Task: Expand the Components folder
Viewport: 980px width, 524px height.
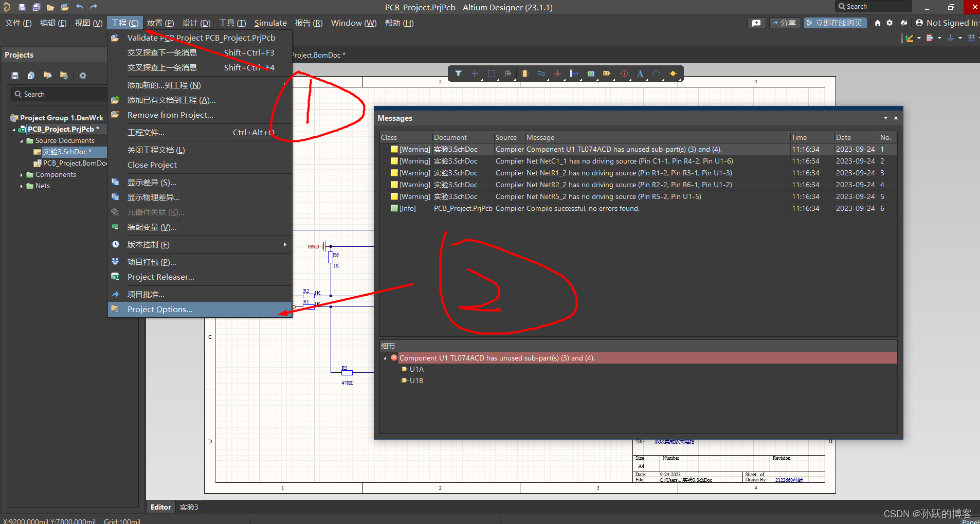Action: 21,175
